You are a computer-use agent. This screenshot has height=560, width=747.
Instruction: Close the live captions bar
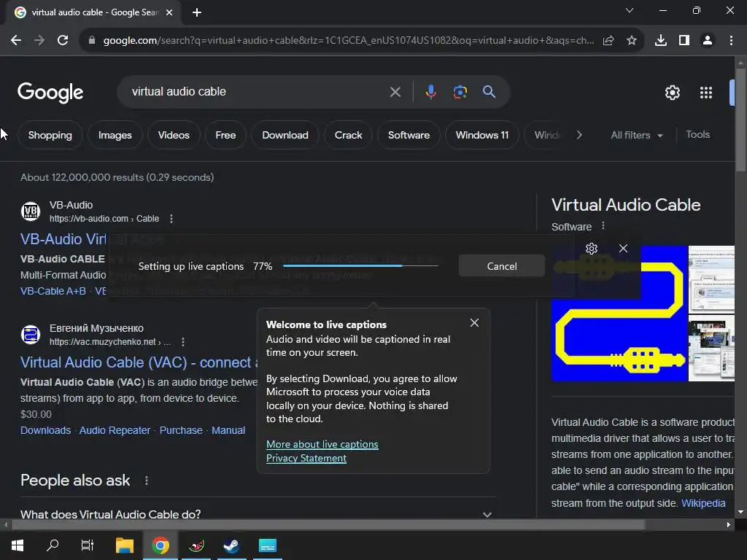click(x=623, y=249)
